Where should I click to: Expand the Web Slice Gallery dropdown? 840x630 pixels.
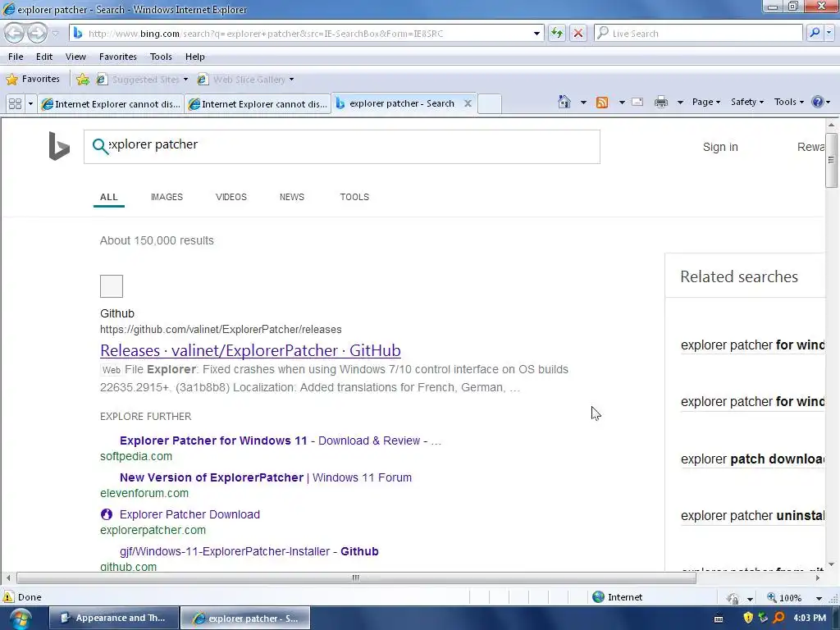[291, 80]
